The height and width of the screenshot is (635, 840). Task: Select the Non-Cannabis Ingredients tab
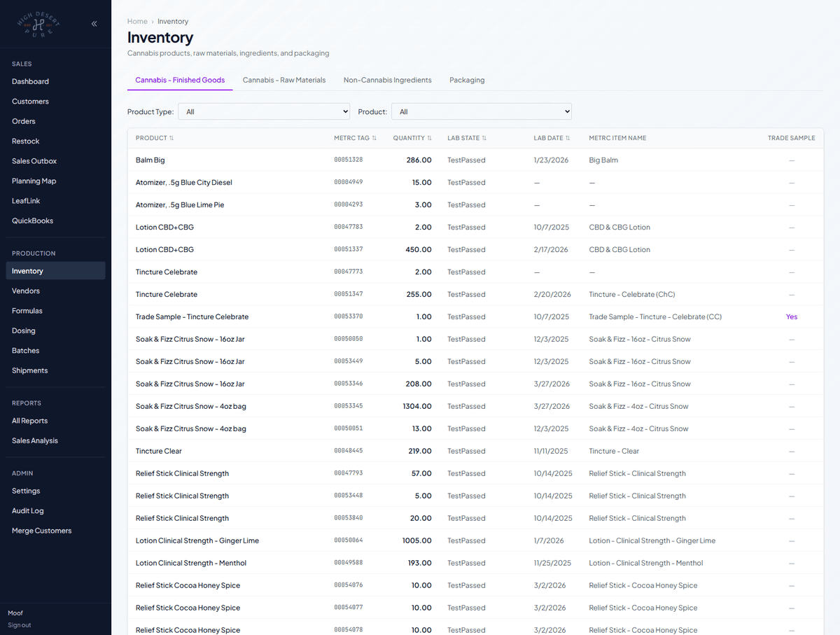click(x=387, y=80)
